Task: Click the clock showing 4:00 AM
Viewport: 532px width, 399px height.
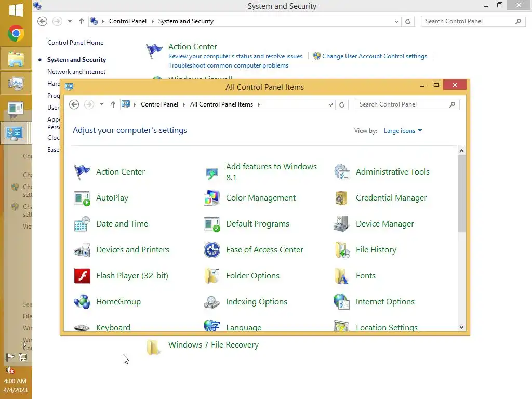Action: pyautogui.click(x=15, y=381)
